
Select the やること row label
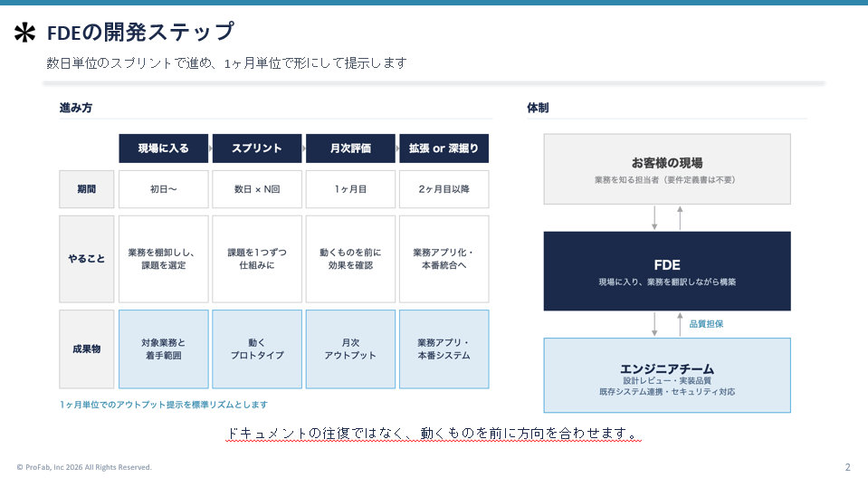[86, 259]
